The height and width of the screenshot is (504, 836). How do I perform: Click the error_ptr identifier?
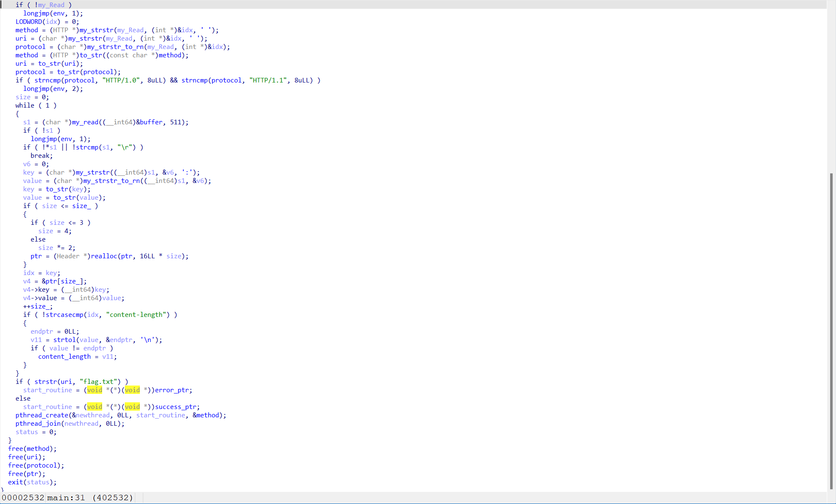pos(172,390)
